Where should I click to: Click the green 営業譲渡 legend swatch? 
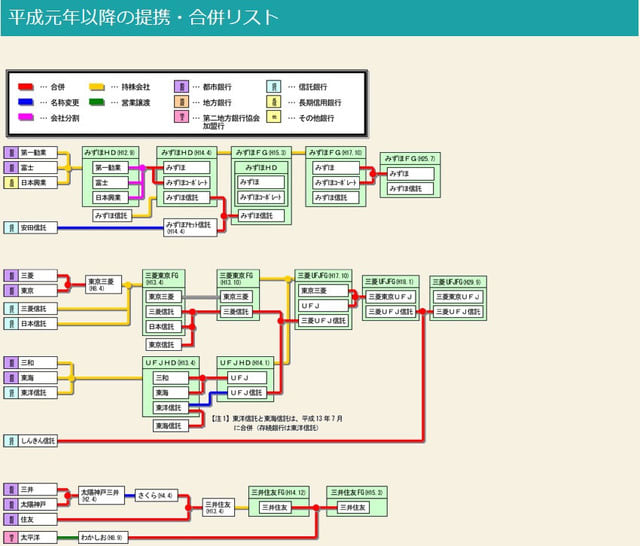[97, 102]
